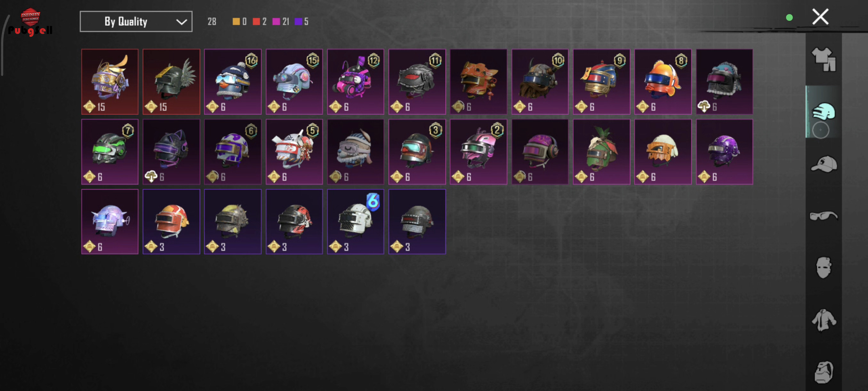Screen dimensions: 868x391
Task: Click the red quality filter square
Action: tap(256, 21)
